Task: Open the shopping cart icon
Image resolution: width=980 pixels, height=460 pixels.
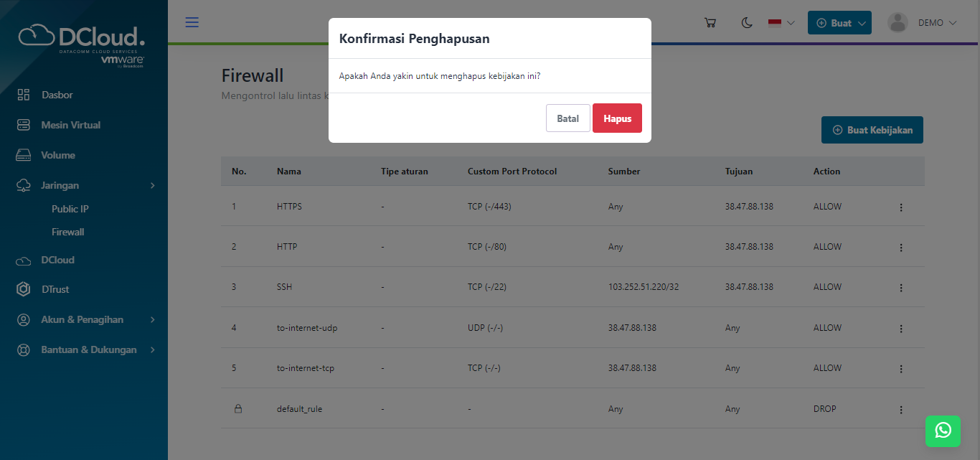Action: pyautogui.click(x=710, y=23)
